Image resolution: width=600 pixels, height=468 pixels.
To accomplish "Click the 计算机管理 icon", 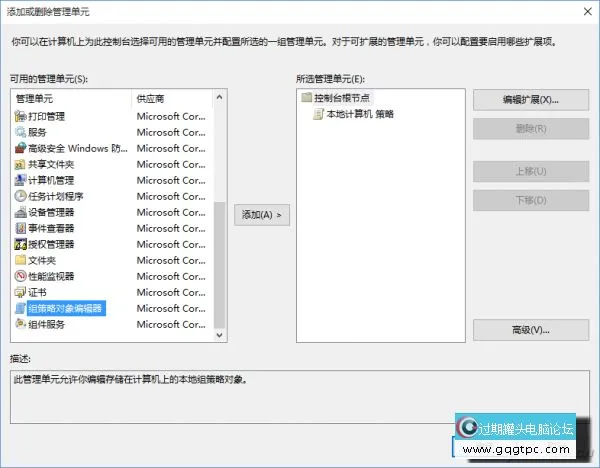I will [x=20, y=180].
